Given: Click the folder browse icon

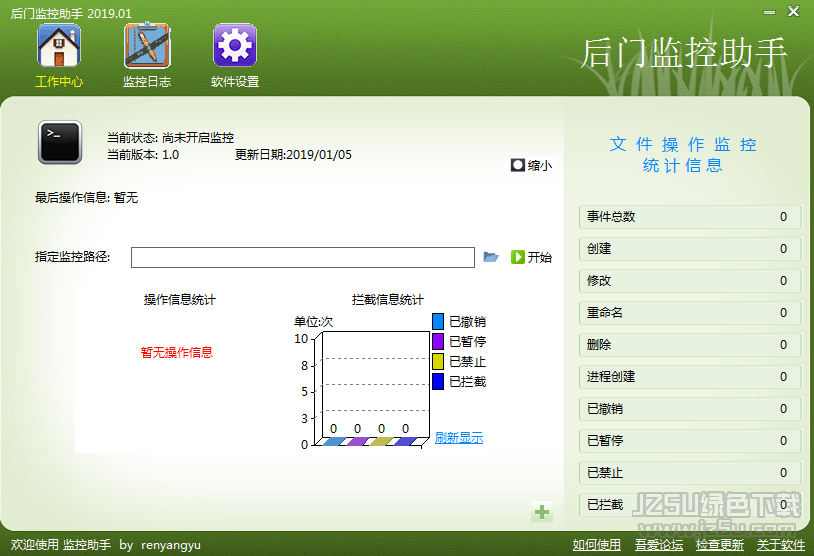Looking at the screenshot, I should pos(491,257).
